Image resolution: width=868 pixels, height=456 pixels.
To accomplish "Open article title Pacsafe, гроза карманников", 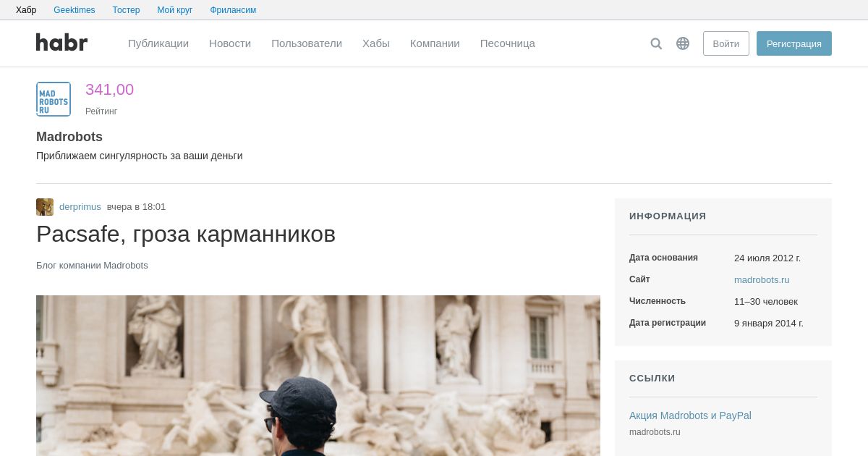I will [x=186, y=234].
